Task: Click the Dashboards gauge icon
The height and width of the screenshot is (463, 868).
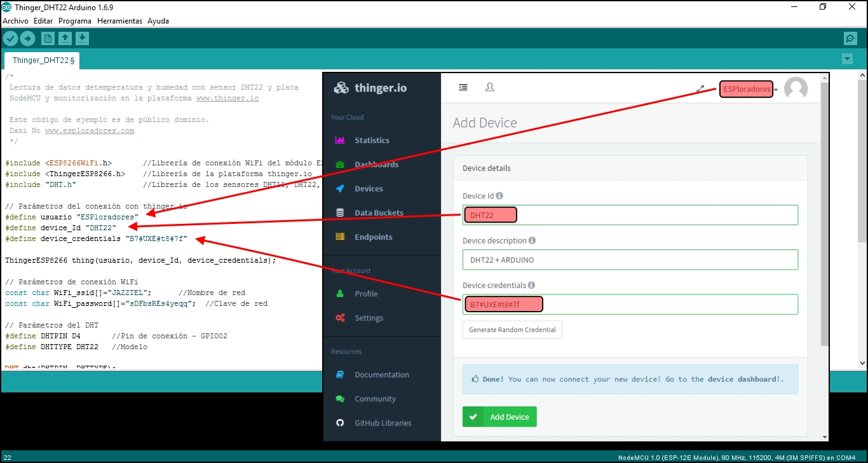Action: pyautogui.click(x=340, y=165)
